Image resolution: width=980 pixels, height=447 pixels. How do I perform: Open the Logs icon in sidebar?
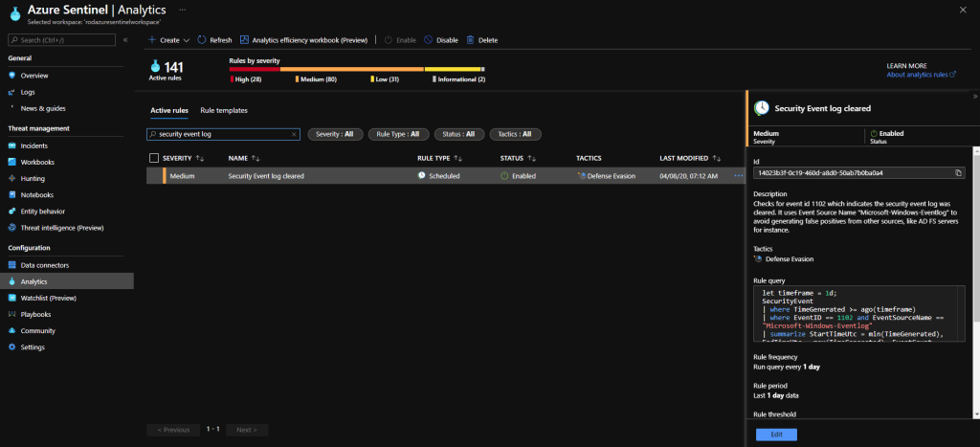[11, 92]
